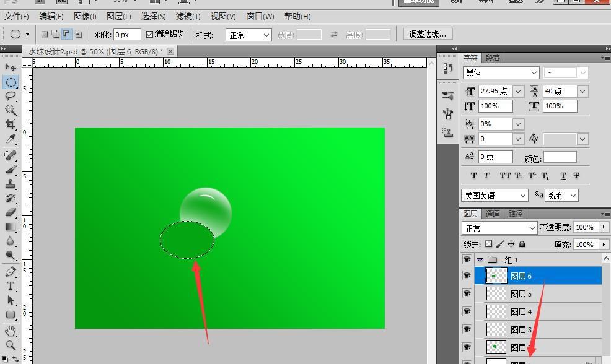Open the 填充 fill slider arrow
Screen dimensions: 611x364
[604, 244]
